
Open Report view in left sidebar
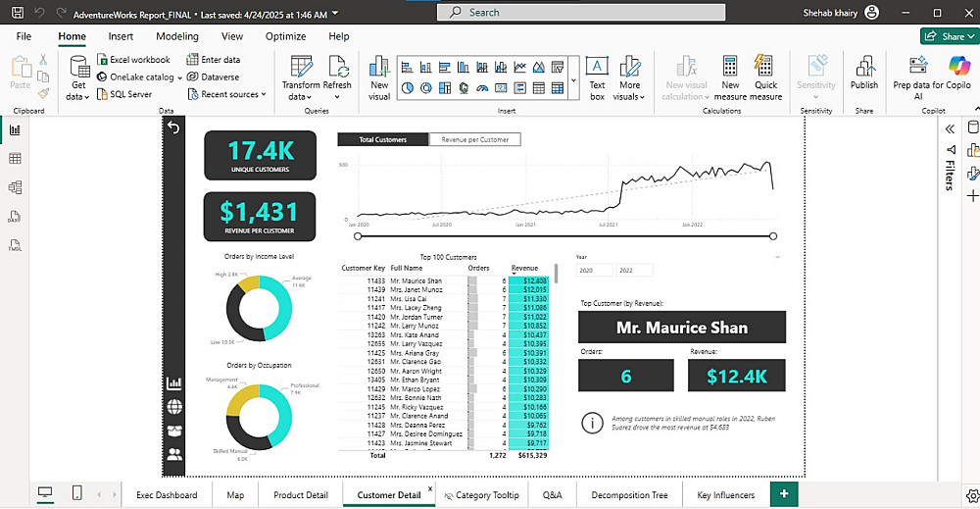(x=15, y=129)
